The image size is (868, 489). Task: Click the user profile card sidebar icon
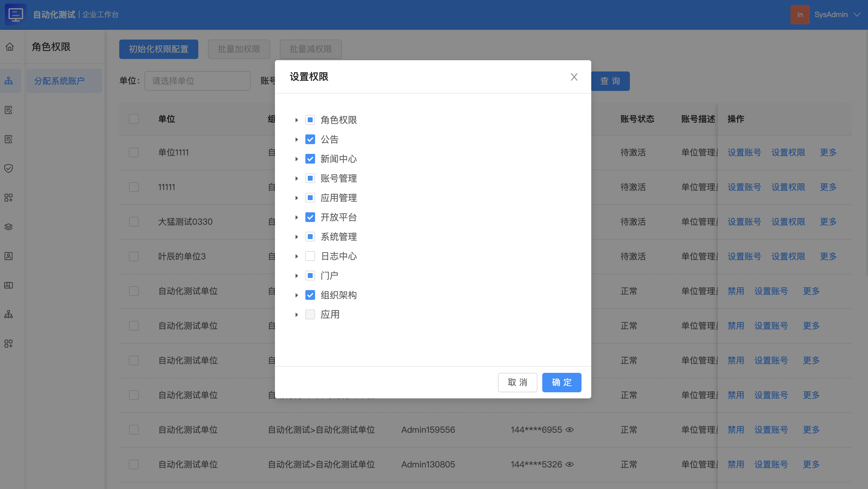(x=9, y=256)
